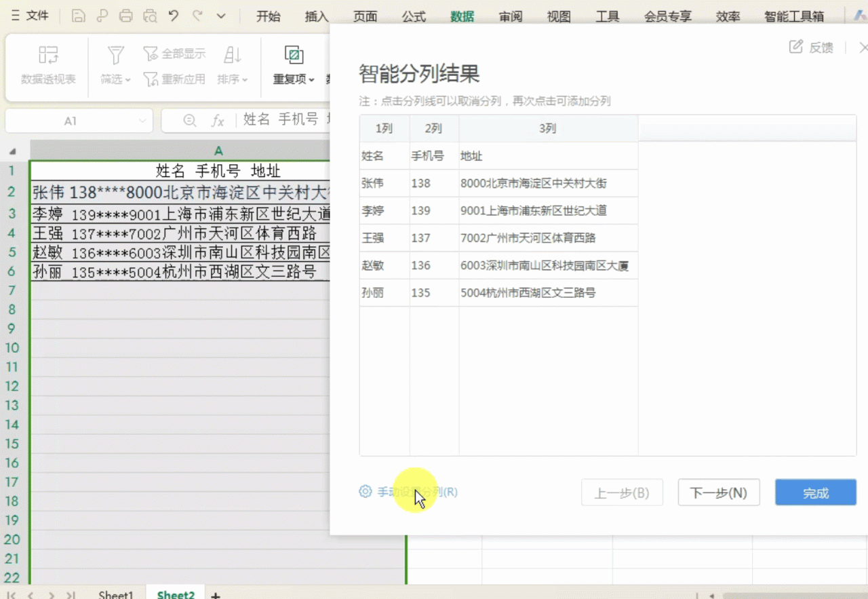Image resolution: width=868 pixels, height=599 pixels.
Task: Switch to the 审阅 ribbon tab
Action: point(511,16)
